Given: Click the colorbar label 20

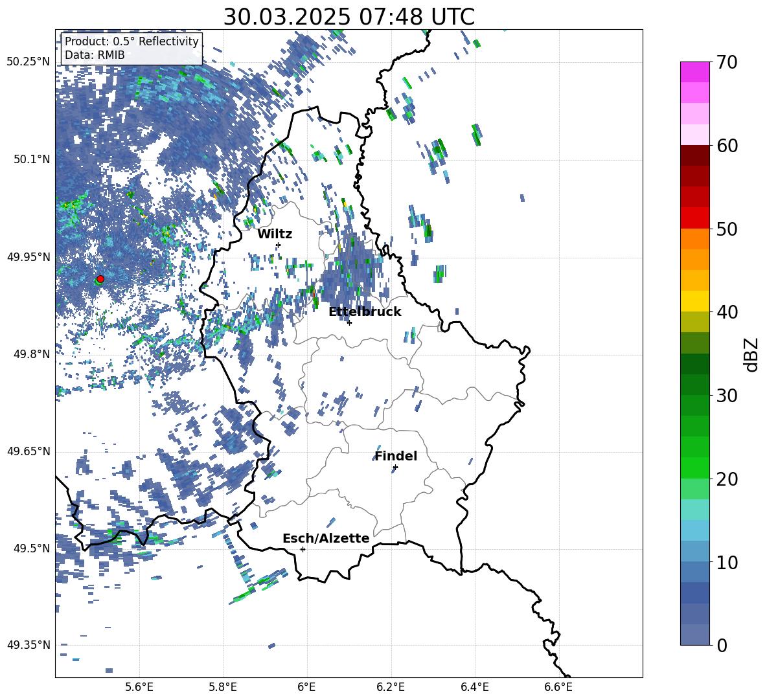Looking at the screenshot, I should [x=727, y=479].
